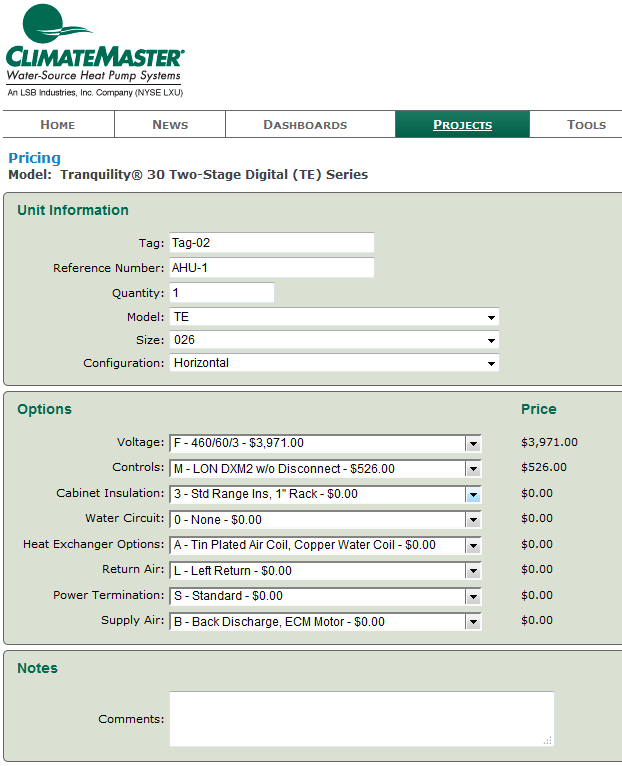Viewport: 622px width, 766px height.
Task: Open the Water Circuit dropdown
Action: pos(325,519)
